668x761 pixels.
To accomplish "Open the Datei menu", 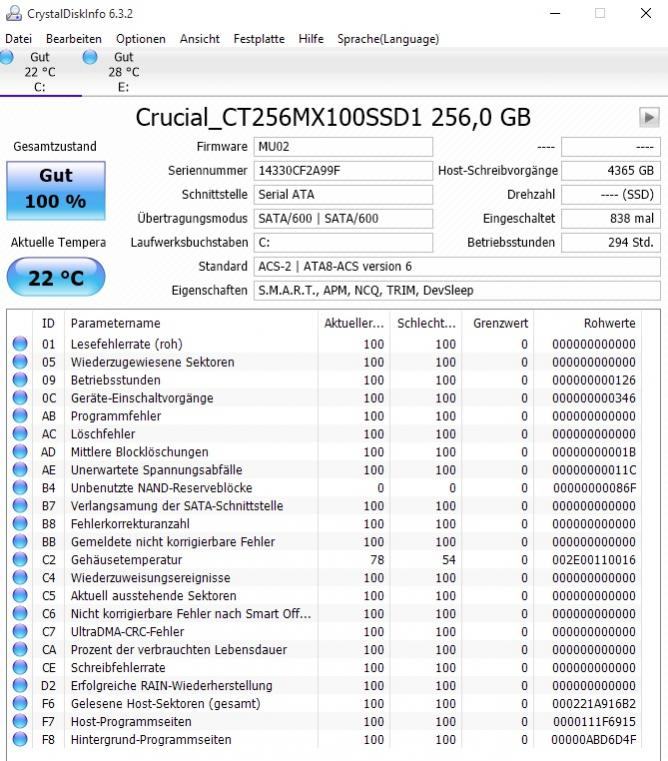I will coord(18,39).
